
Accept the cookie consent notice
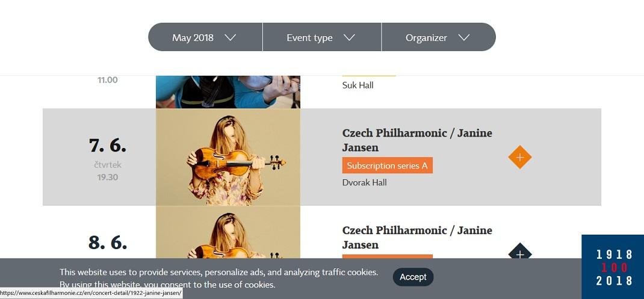(413, 277)
